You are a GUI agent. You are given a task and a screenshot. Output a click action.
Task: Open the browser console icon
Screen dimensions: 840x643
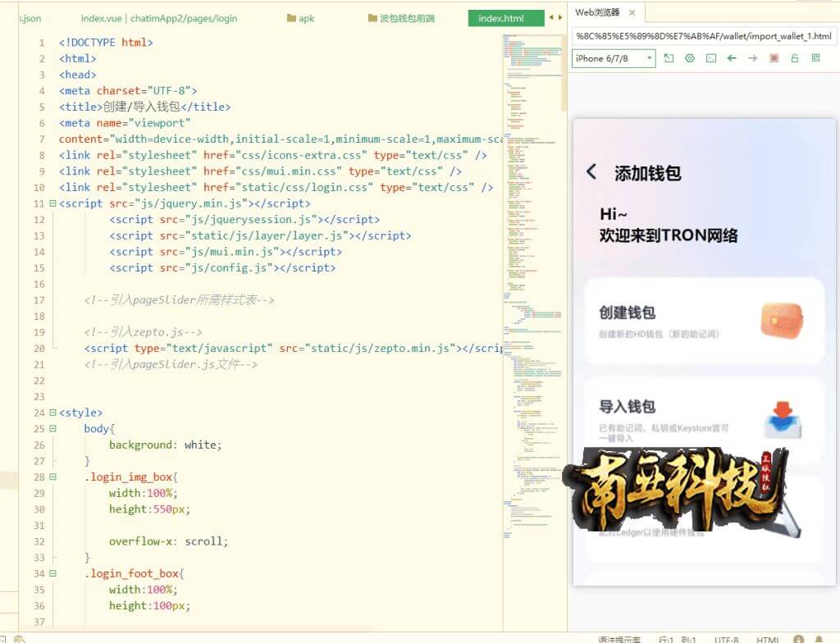(x=711, y=58)
